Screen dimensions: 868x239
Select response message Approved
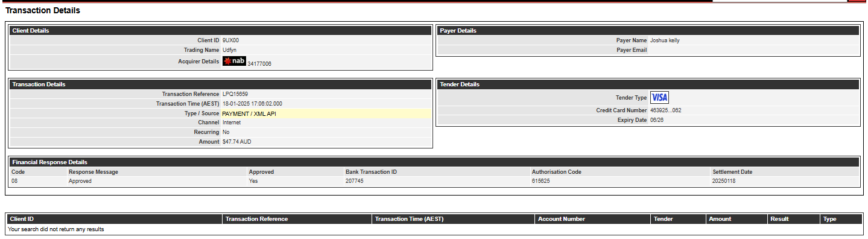[80, 181]
